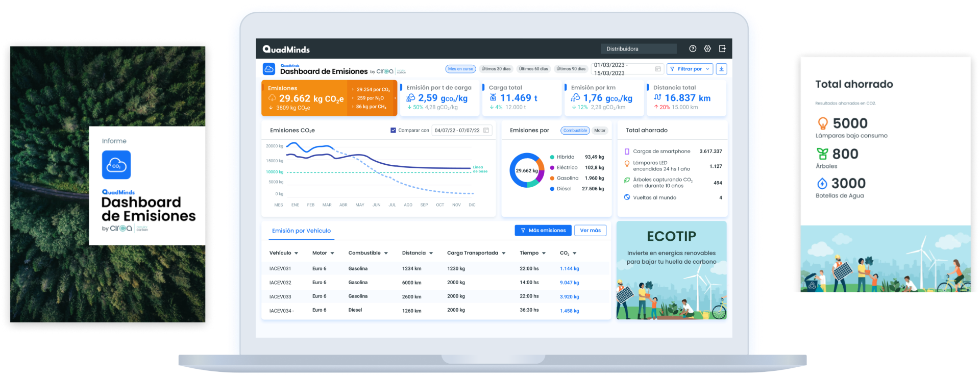Click the download icon button

721,69
